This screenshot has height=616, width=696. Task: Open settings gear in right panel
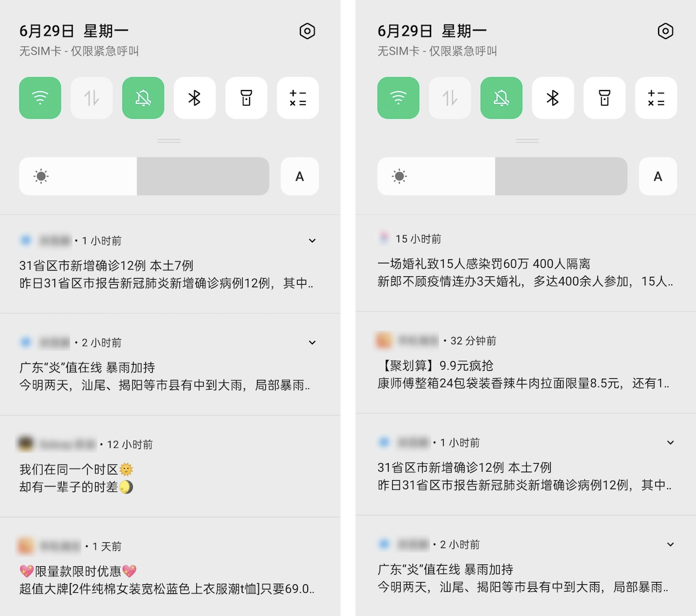(x=665, y=31)
